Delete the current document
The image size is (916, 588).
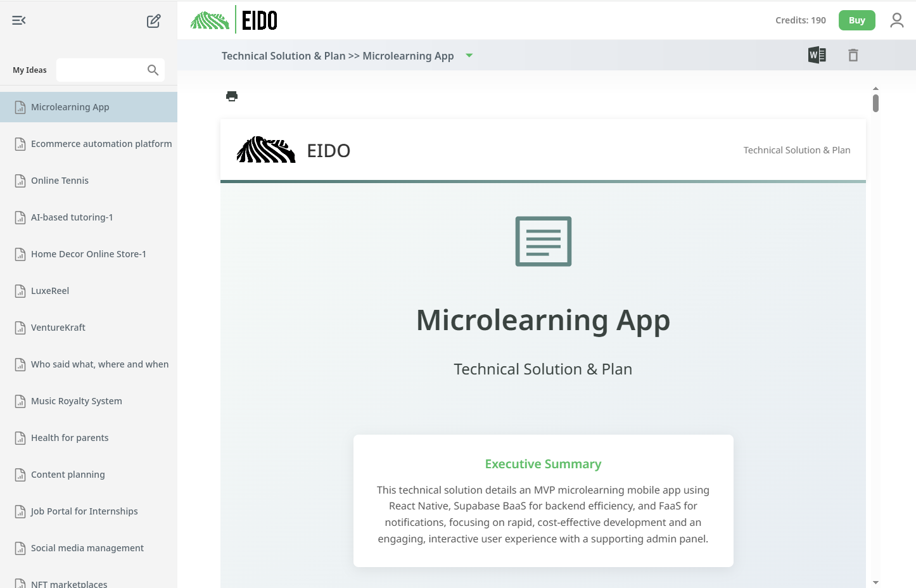click(853, 55)
